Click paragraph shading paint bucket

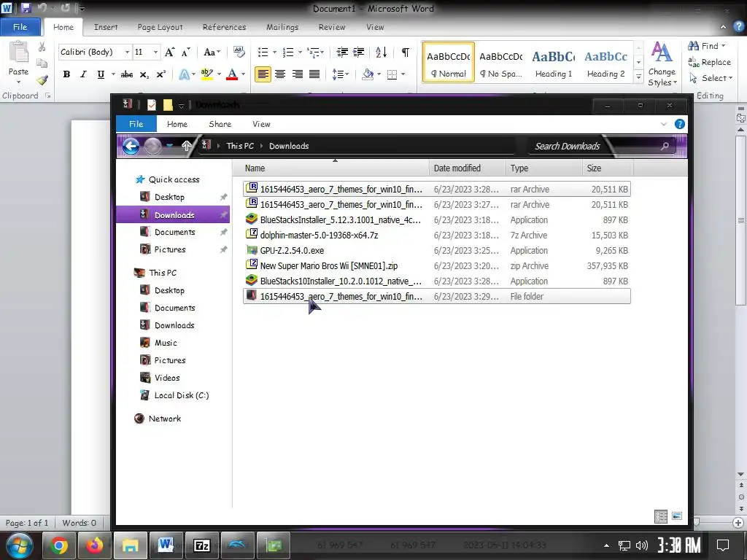pyautogui.click(x=368, y=74)
